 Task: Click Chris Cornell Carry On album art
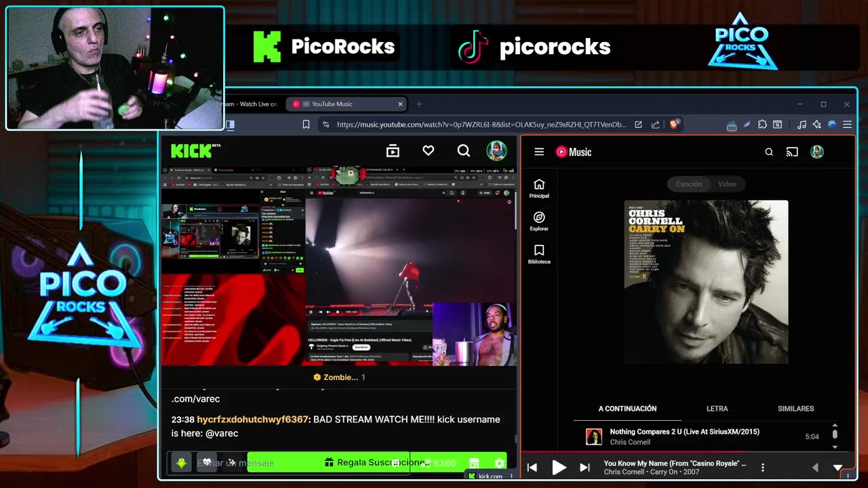pyautogui.click(x=706, y=282)
